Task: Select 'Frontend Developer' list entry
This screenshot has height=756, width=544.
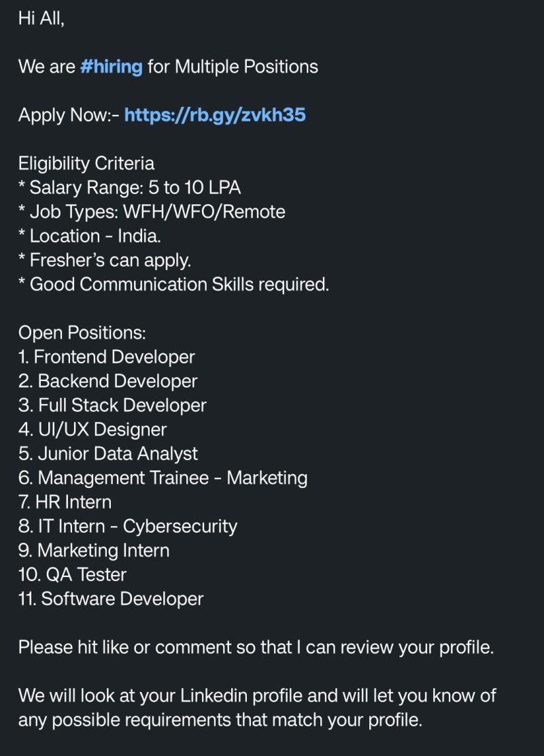Action: [107, 357]
